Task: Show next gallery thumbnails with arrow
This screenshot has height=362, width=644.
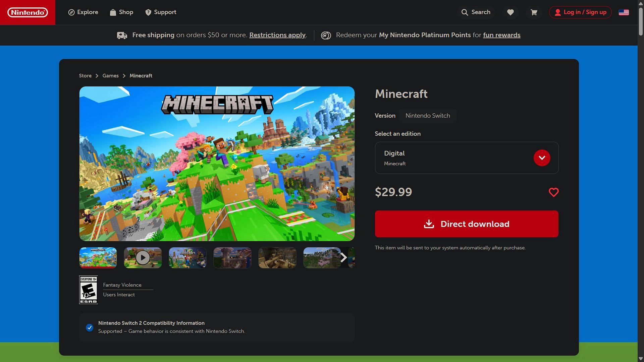Action: (x=343, y=257)
